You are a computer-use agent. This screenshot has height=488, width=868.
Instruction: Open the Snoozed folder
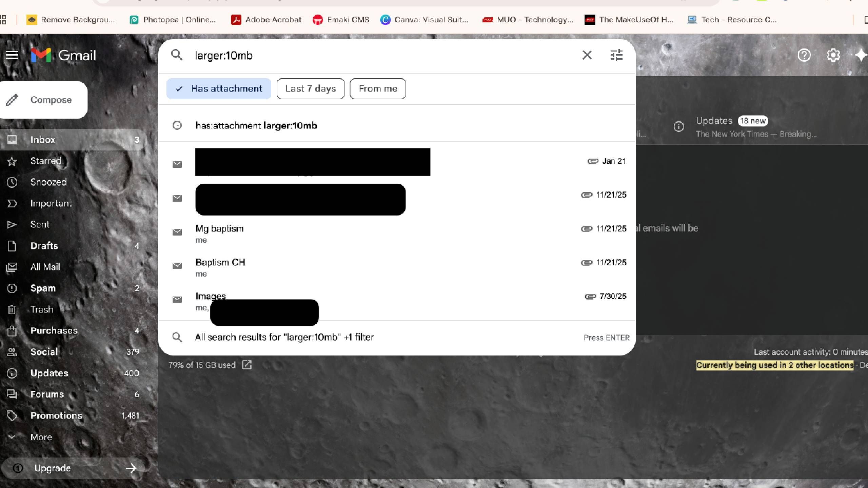click(73, 182)
